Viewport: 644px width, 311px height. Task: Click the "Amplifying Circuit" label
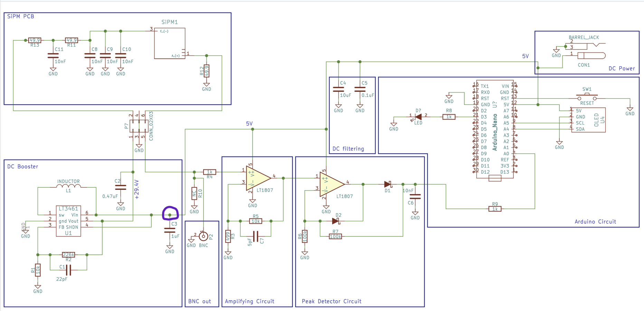tap(249, 301)
